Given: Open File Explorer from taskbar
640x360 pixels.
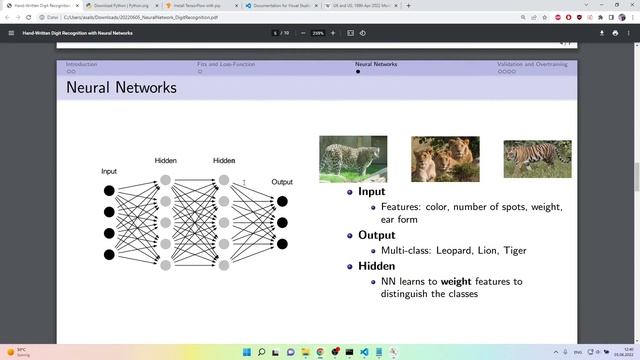Looking at the screenshot, I should pyautogui.click(x=305, y=352).
